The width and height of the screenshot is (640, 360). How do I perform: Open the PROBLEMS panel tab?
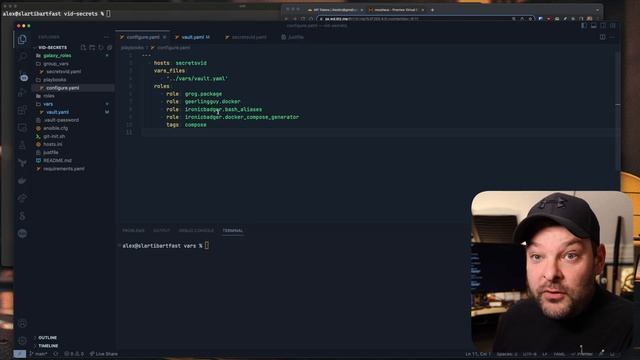click(x=133, y=231)
